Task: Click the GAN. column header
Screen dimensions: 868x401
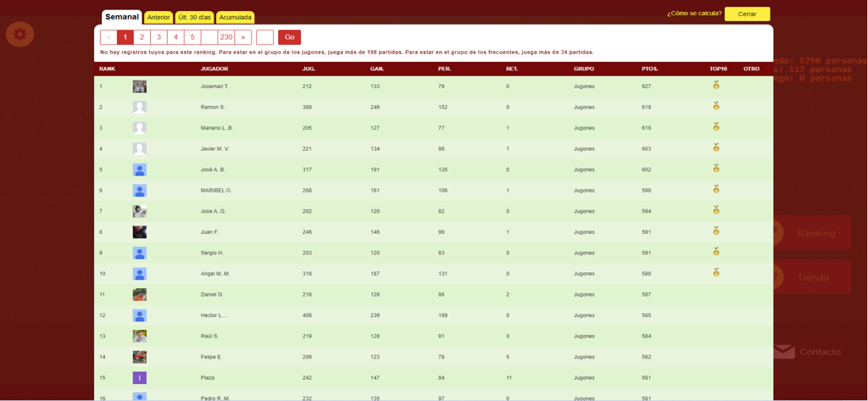Action: (x=377, y=70)
